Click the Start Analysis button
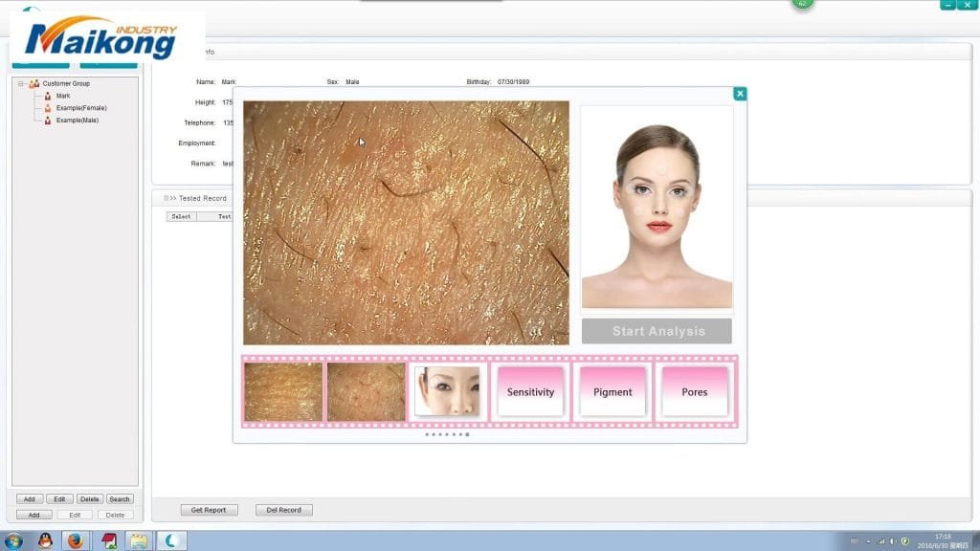 [657, 331]
